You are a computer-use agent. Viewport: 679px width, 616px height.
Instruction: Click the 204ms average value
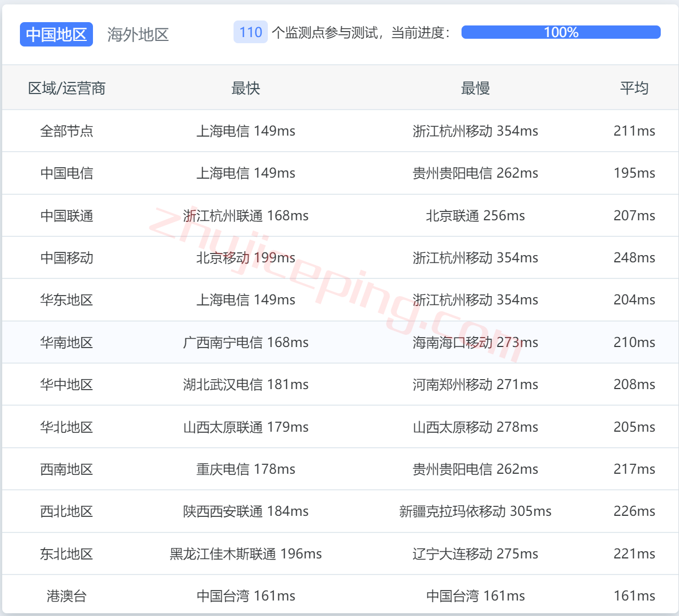click(x=634, y=300)
